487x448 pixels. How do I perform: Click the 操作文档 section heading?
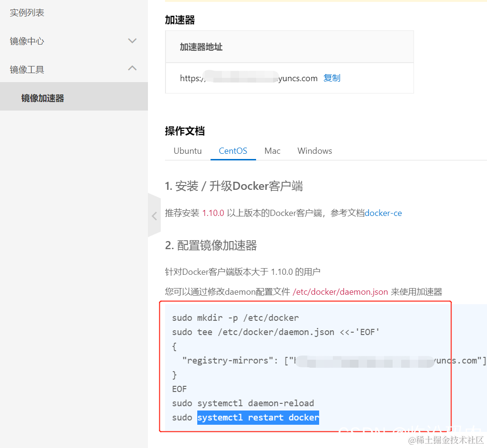coord(184,131)
